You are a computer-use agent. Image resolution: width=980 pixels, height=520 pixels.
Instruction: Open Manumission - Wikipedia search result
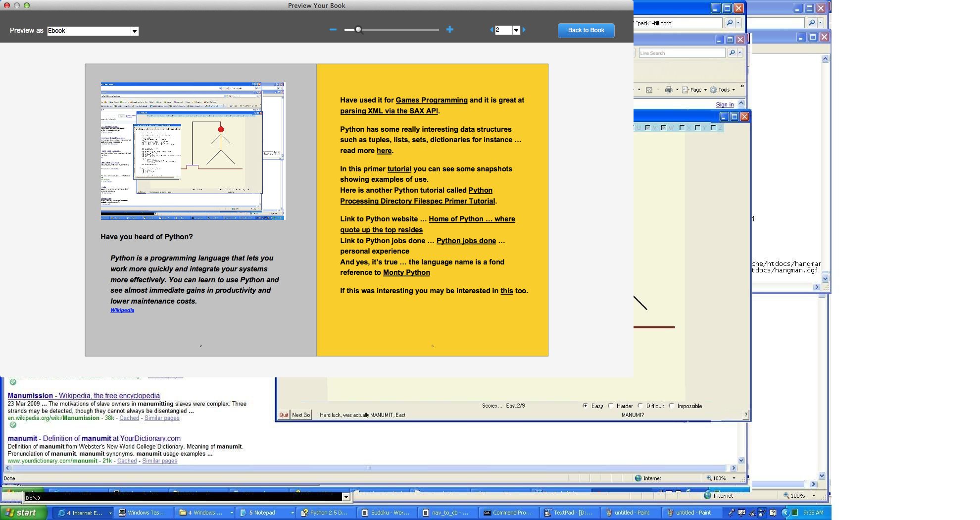[x=84, y=396]
